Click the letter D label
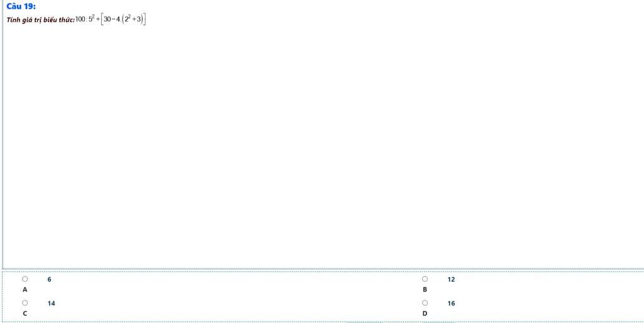 425,313
